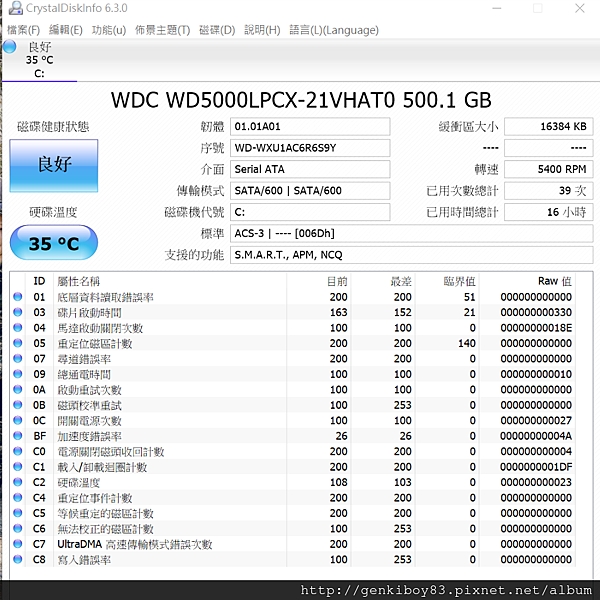The image size is (600, 600).
Task: Open the 編輯(E) menu
Action: pyautogui.click(x=66, y=30)
